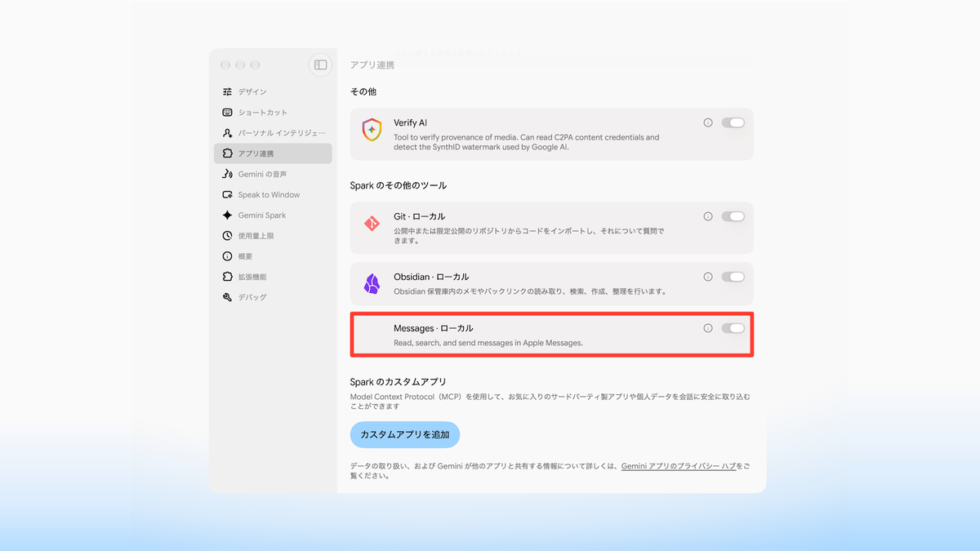
Task: Toggle the Obsidian ローカル switch
Action: [x=733, y=277]
